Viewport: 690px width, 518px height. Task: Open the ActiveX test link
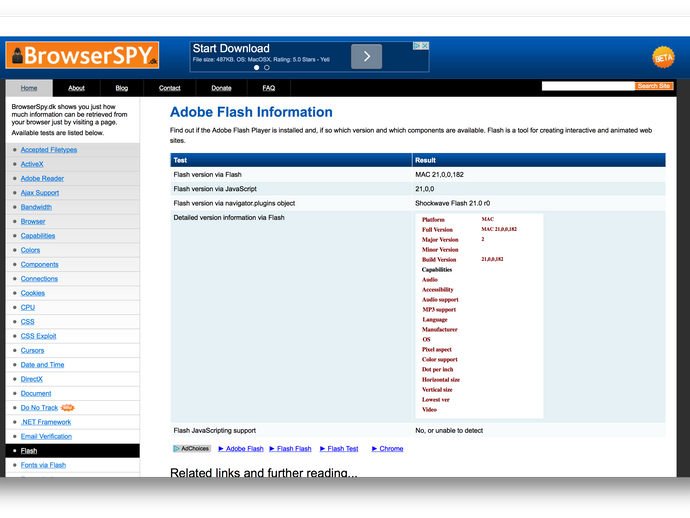(x=32, y=164)
